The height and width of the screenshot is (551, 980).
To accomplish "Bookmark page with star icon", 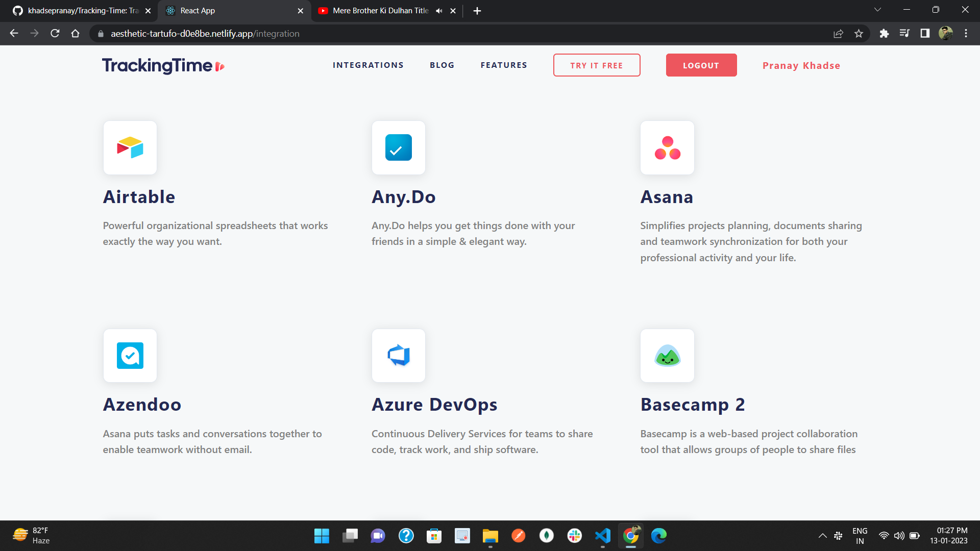I will coord(859,34).
